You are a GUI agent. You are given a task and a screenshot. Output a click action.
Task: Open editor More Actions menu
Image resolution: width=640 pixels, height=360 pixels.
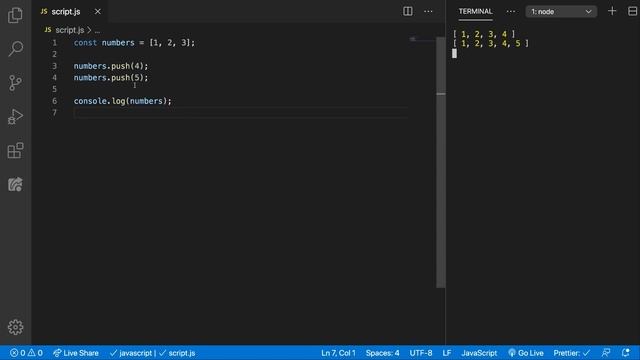pyautogui.click(x=428, y=11)
